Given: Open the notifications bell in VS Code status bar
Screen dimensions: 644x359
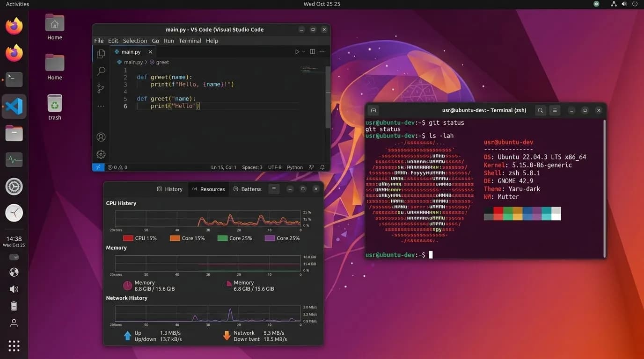Looking at the screenshot, I should (x=322, y=167).
